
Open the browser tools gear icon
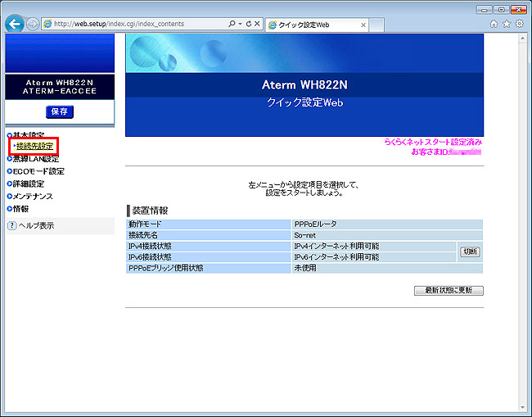coord(519,25)
